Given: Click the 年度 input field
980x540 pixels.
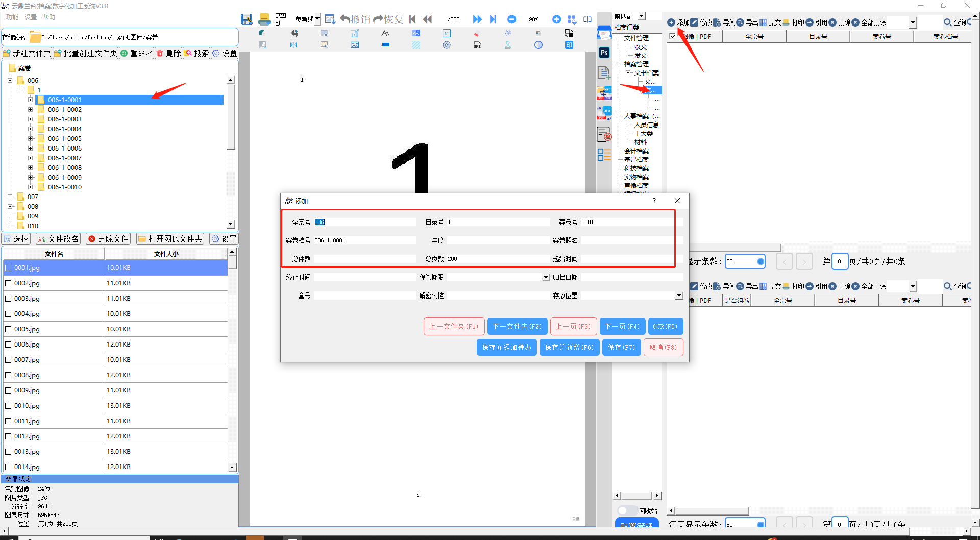Looking at the screenshot, I should click(x=498, y=240).
